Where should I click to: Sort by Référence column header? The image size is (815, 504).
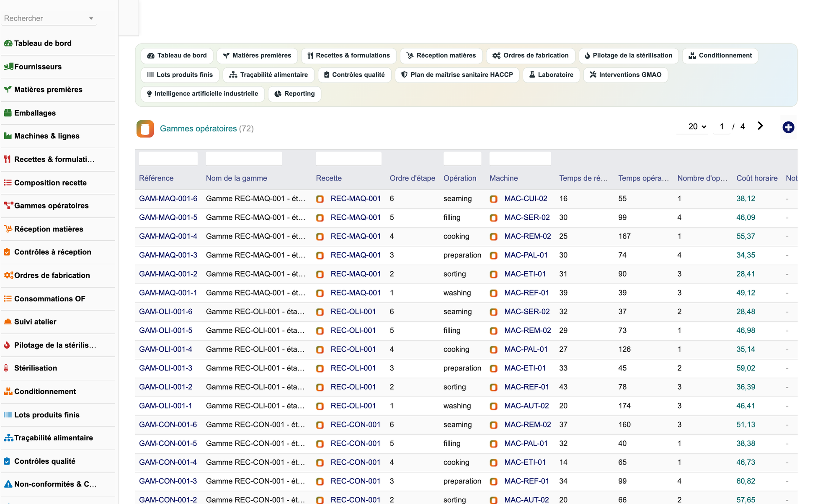(156, 178)
